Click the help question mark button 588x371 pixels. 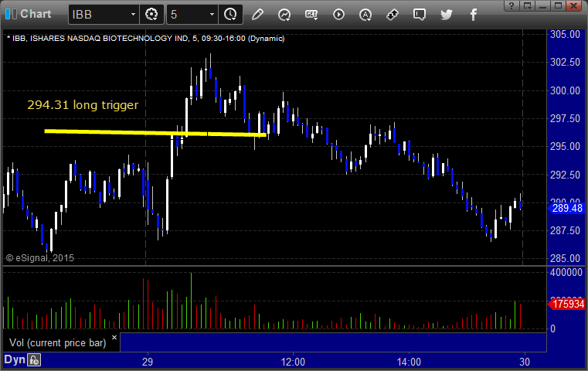(x=512, y=5)
